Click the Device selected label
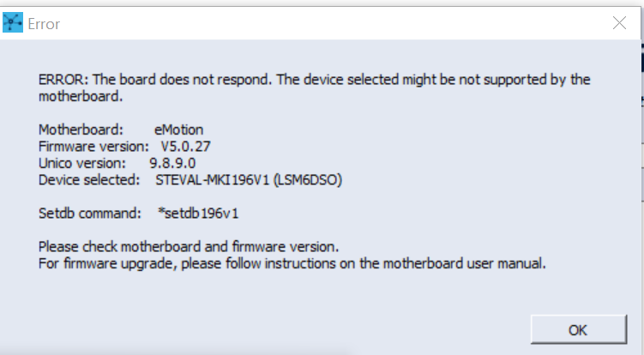The width and height of the screenshot is (644, 355). [88, 179]
